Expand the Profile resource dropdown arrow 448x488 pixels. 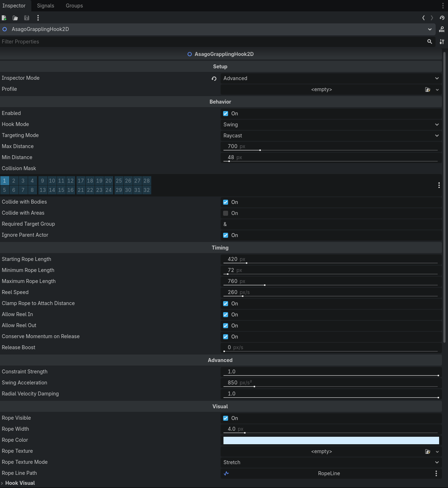tap(437, 90)
